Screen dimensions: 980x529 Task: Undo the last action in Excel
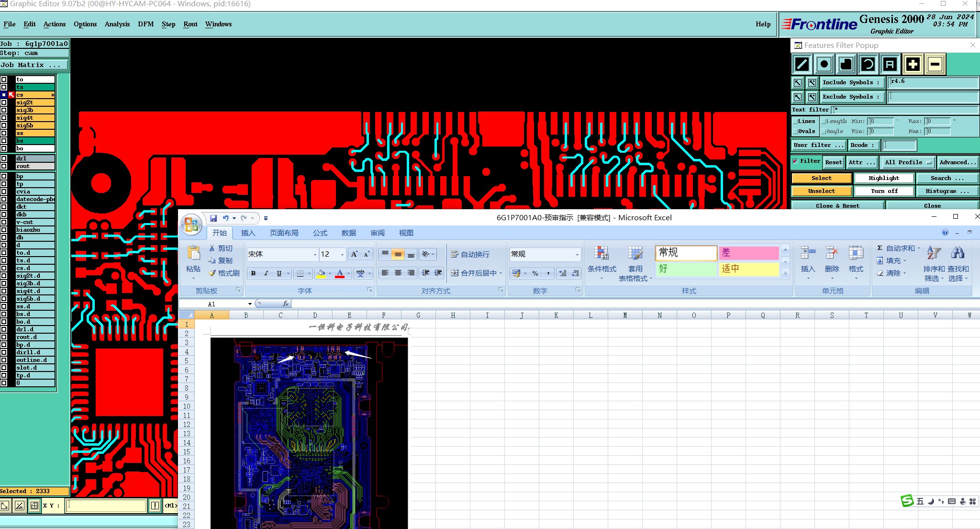click(x=226, y=218)
